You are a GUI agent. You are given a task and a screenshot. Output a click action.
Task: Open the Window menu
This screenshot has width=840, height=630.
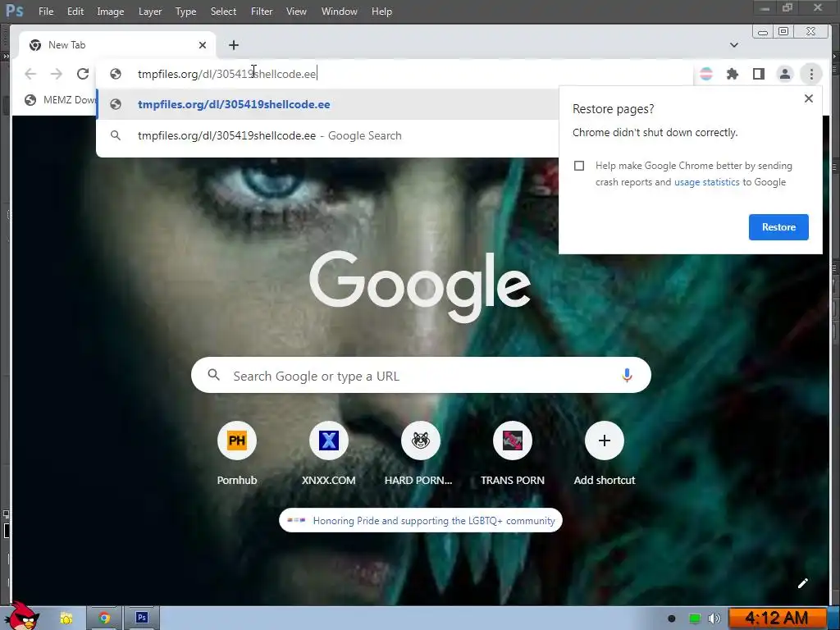[339, 11]
